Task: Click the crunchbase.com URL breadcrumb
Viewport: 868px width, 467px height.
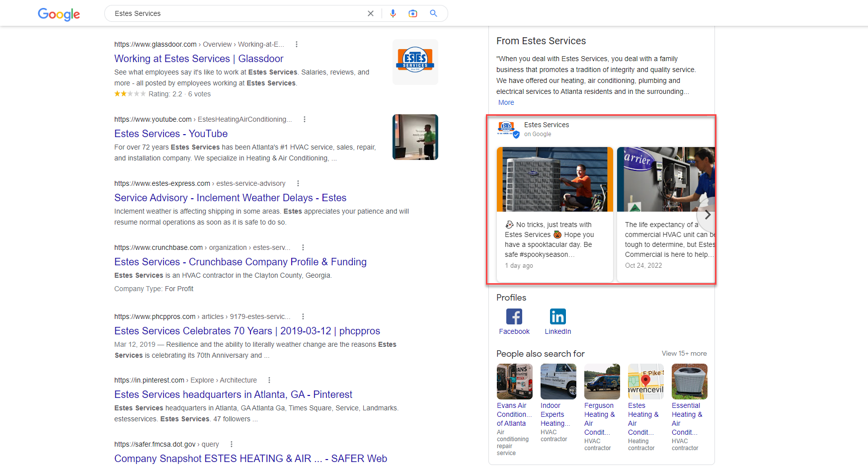Action: [x=202, y=247]
